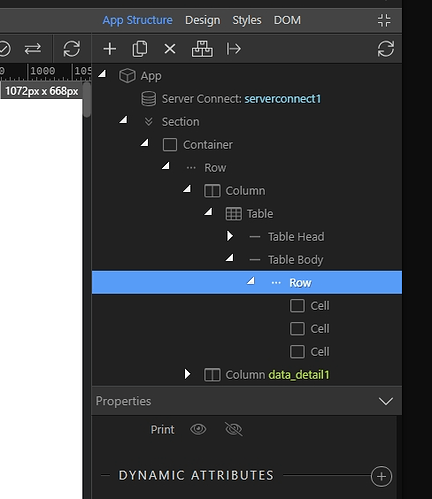This screenshot has width=432, height=499.
Task: Click the delete X icon in toolbar
Action: 170,49
